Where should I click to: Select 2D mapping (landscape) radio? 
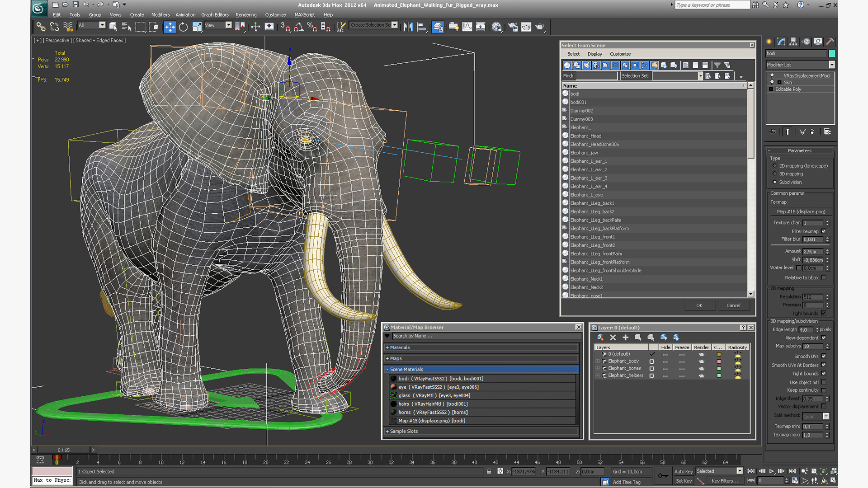point(774,166)
